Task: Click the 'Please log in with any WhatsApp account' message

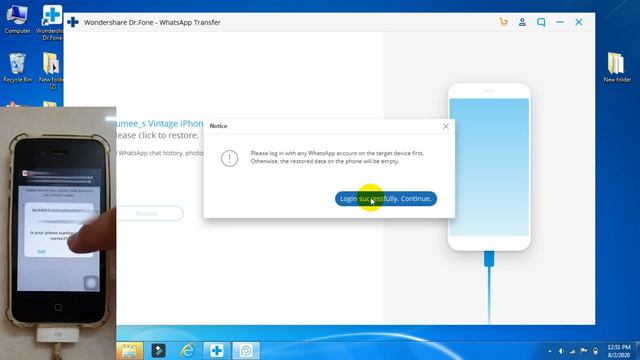Action: [x=337, y=157]
